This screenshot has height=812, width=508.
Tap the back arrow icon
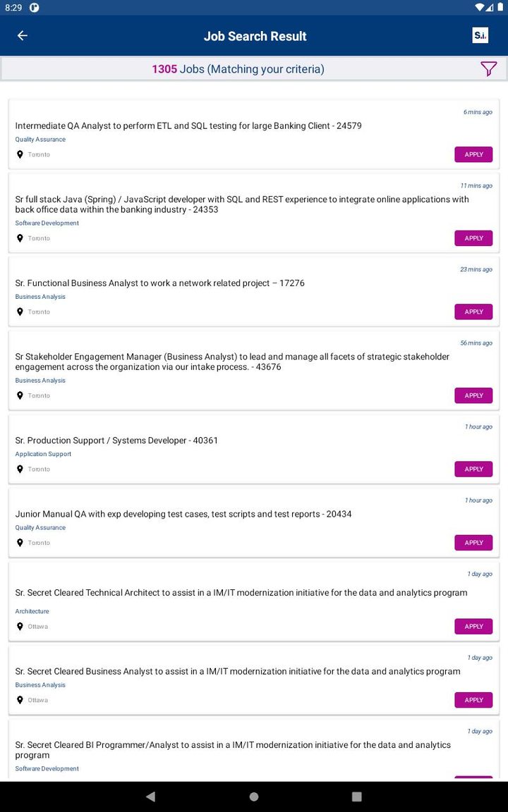point(23,36)
